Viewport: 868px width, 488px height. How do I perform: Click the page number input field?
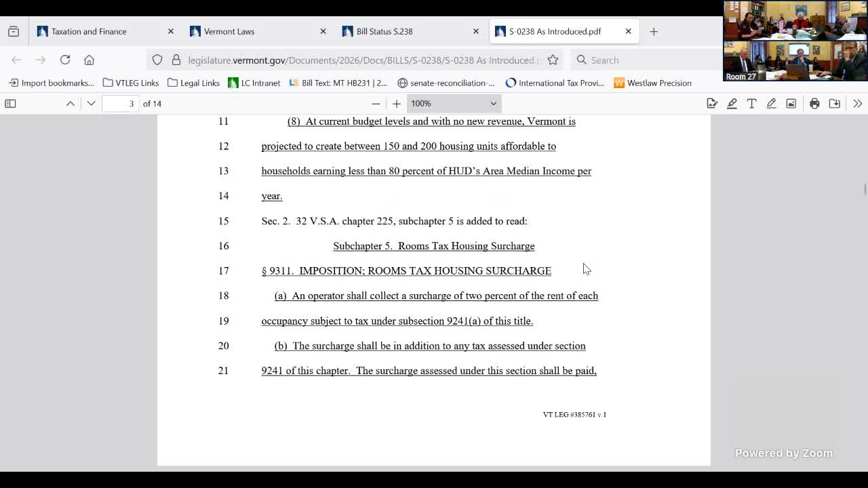pos(120,103)
